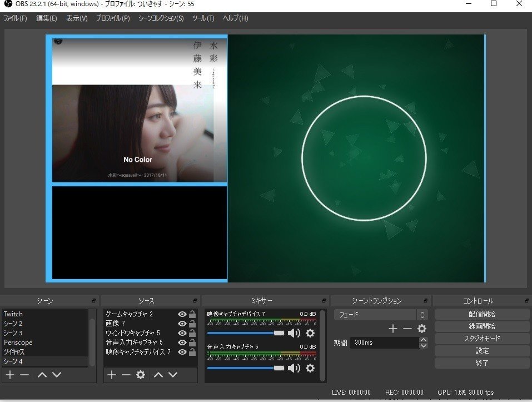Undock the コントロール panel
This screenshot has width=532, height=402.
pos(526,301)
